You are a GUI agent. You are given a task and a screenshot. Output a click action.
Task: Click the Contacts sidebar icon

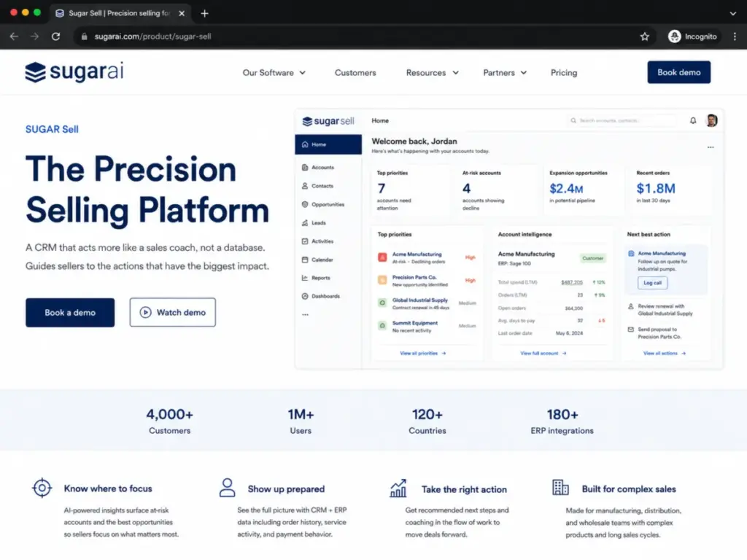(305, 186)
